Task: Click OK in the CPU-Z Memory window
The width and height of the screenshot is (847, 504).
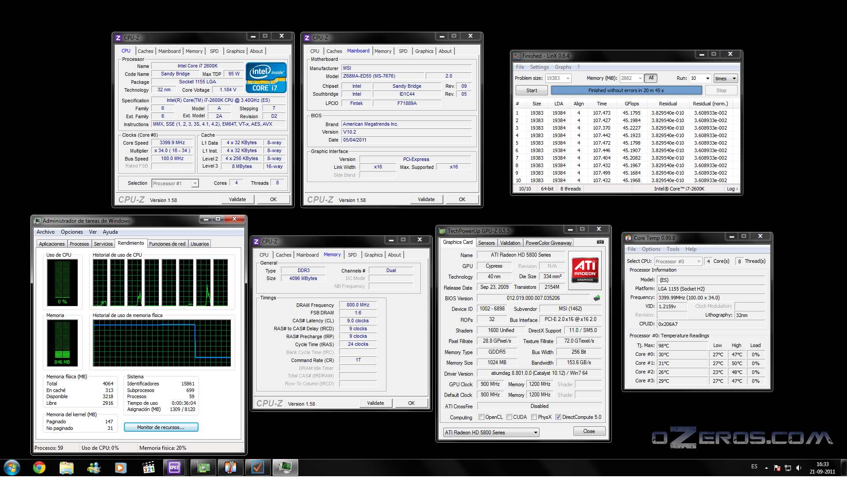Action: (x=411, y=403)
